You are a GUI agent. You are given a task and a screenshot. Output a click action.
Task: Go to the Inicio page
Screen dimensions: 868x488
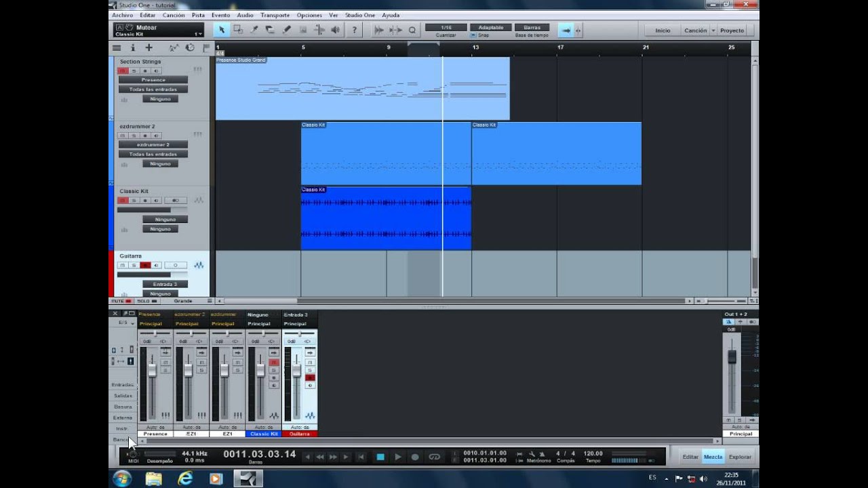tap(663, 30)
